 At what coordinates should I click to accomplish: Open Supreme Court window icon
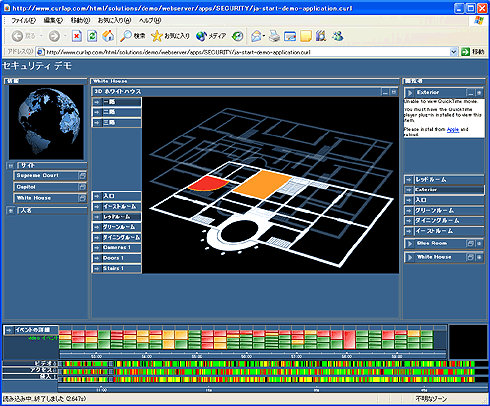[x=82, y=175]
